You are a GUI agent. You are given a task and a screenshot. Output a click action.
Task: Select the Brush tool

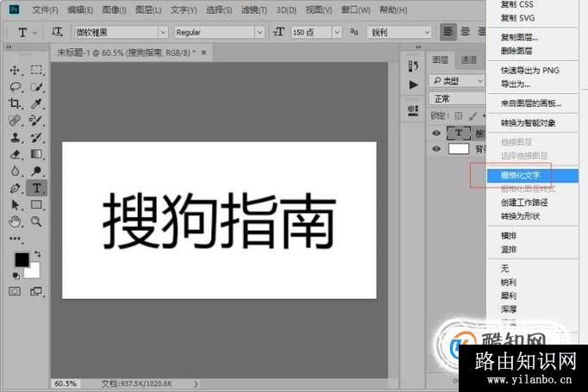(x=36, y=121)
